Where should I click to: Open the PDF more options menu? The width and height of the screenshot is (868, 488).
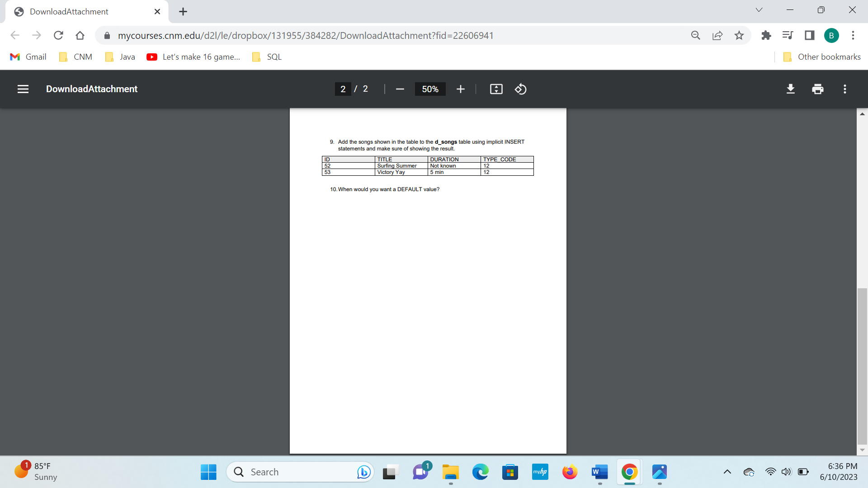point(844,89)
